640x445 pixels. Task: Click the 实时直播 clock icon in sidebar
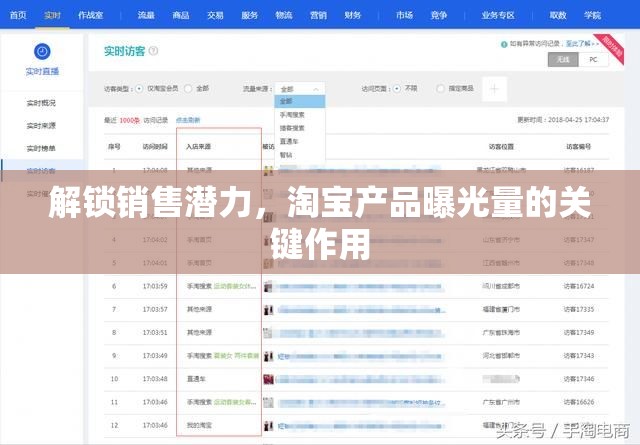42,52
